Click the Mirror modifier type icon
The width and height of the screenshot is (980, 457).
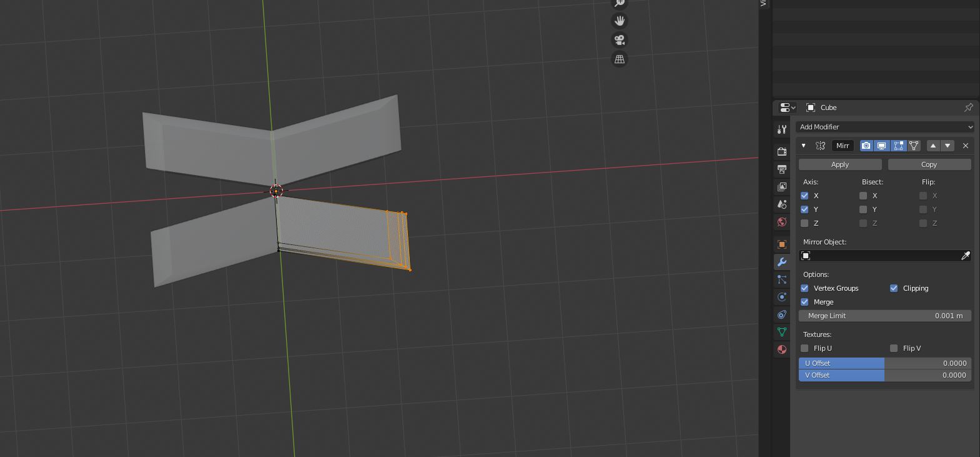pyautogui.click(x=821, y=146)
